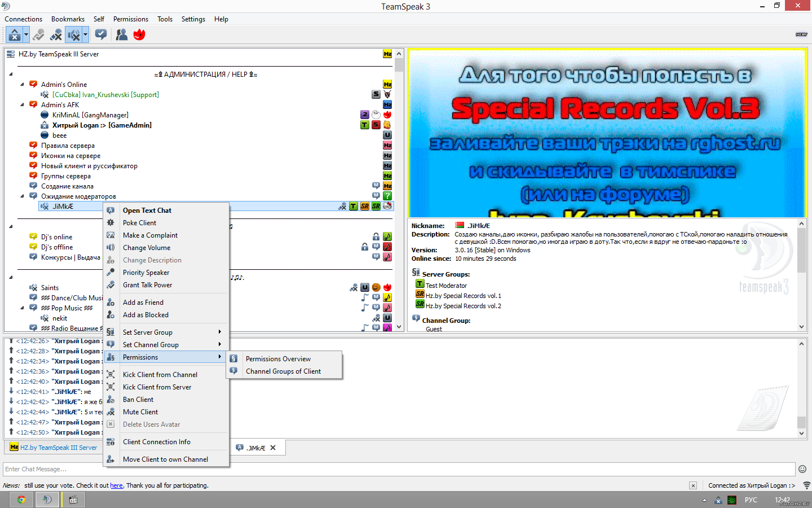The image size is (812, 508).
Task: Click lock icon on Dj's online row
Action: (376, 237)
